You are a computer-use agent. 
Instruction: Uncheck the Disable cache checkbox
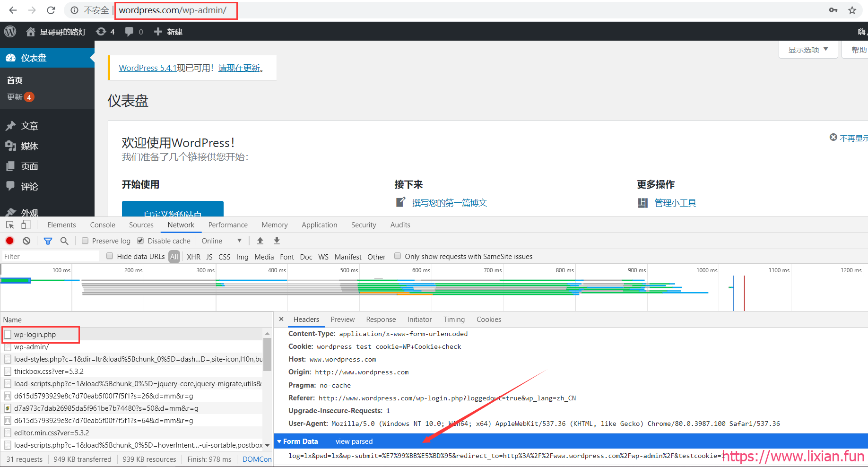click(x=140, y=241)
